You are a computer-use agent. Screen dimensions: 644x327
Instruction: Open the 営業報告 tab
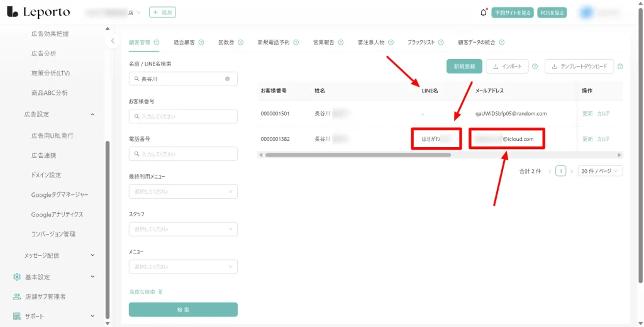pyautogui.click(x=323, y=43)
